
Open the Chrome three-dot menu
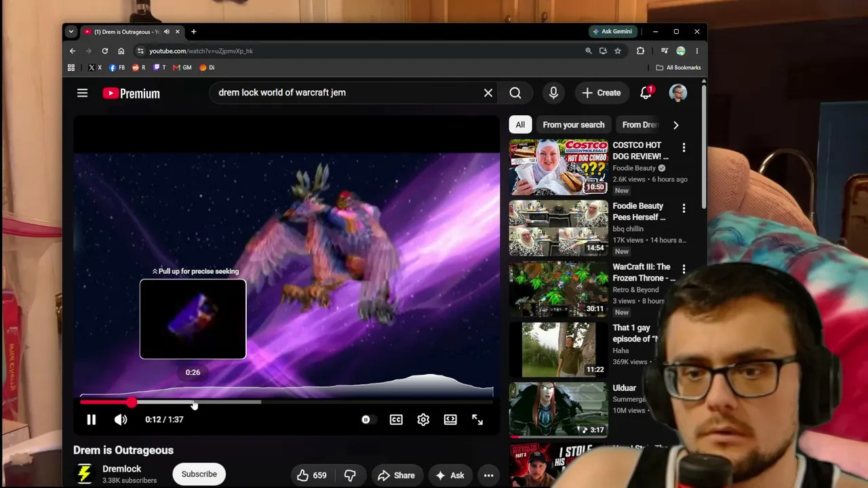[x=696, y=51]
